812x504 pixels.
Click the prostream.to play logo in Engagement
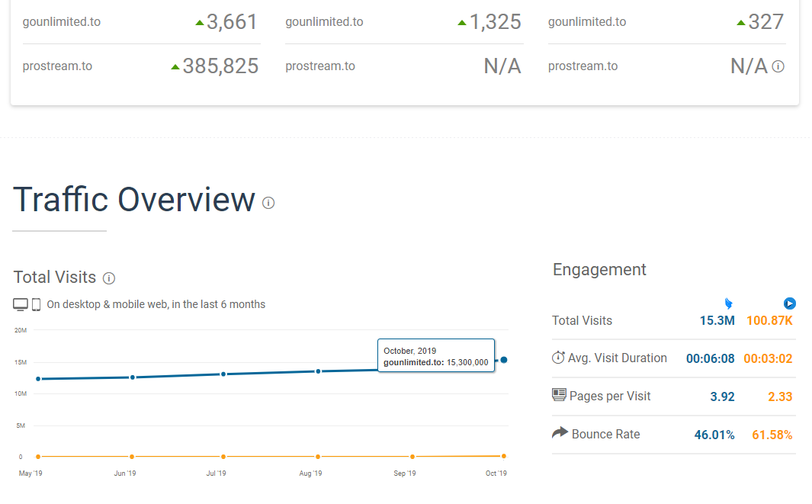click(x=789, y=303)
